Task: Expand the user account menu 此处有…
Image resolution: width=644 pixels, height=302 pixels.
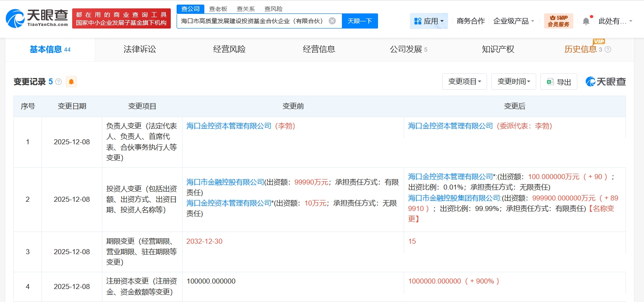Action: click(615, 21)
